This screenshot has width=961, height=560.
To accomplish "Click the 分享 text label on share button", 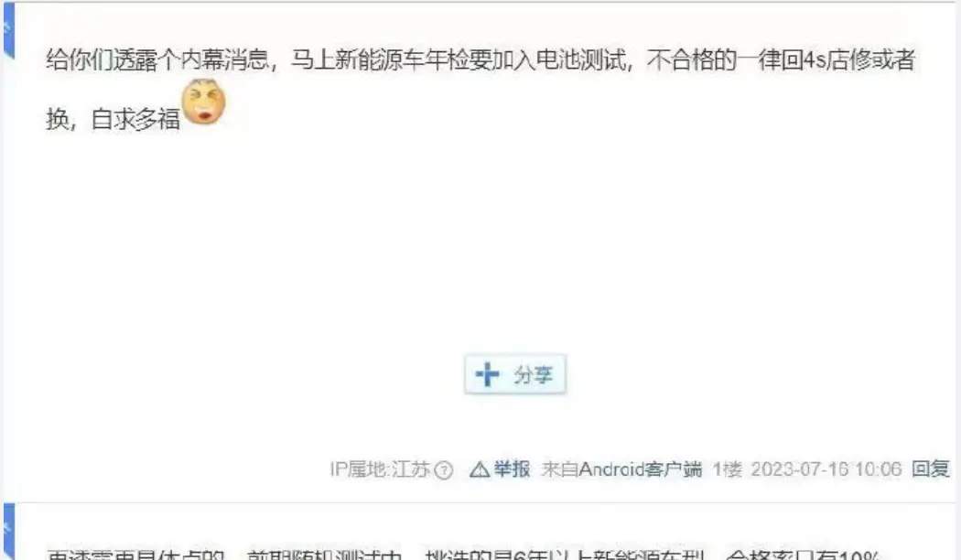I will [x=534, y=374].
